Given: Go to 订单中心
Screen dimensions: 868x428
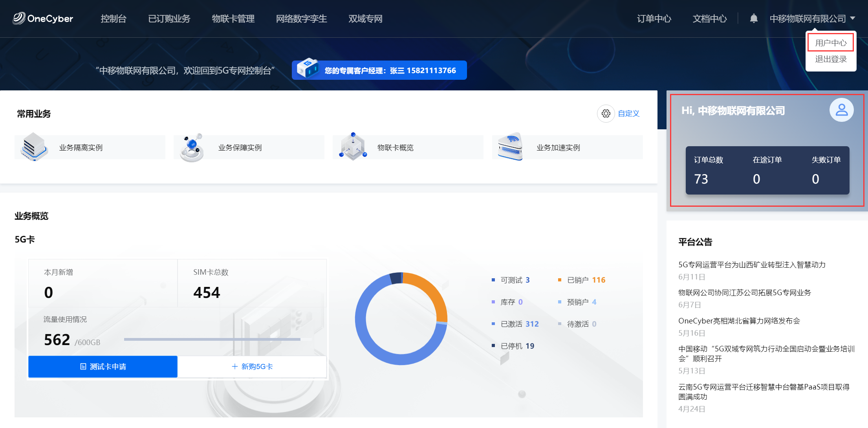Looking at the screenshot, I should point(654,18).
